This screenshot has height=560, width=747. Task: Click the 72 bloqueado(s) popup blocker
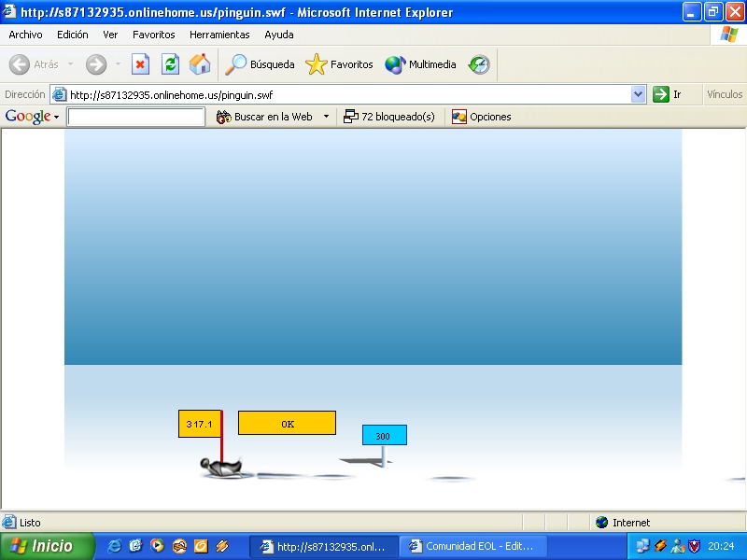click(x=388, y=117)
